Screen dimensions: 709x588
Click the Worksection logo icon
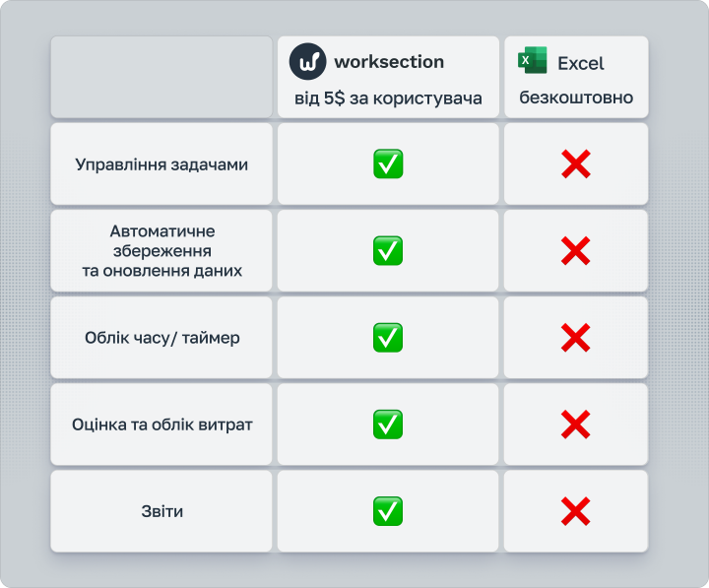(307, 61)
